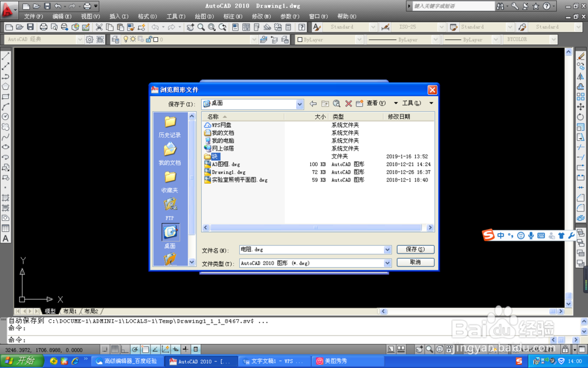Viewport: 588px width, 368px height.
Task: Click the Plot printer icon in toolbar
Action: click(x=44, y=27)
